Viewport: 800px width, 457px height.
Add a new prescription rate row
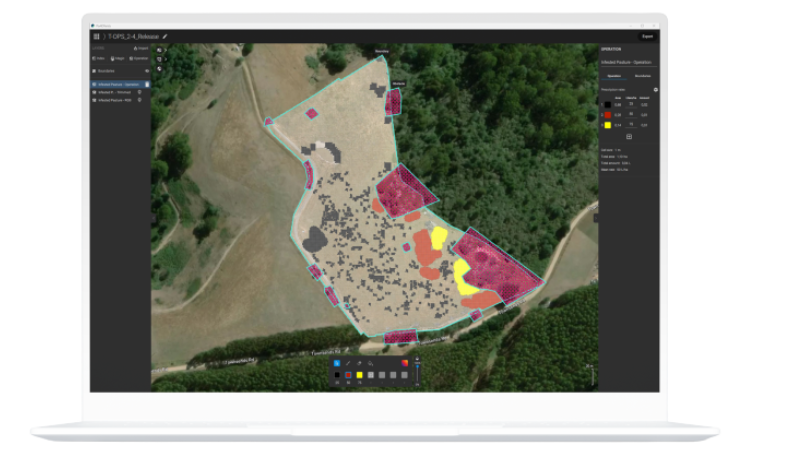pyautogui.click(x=628, y=136)
